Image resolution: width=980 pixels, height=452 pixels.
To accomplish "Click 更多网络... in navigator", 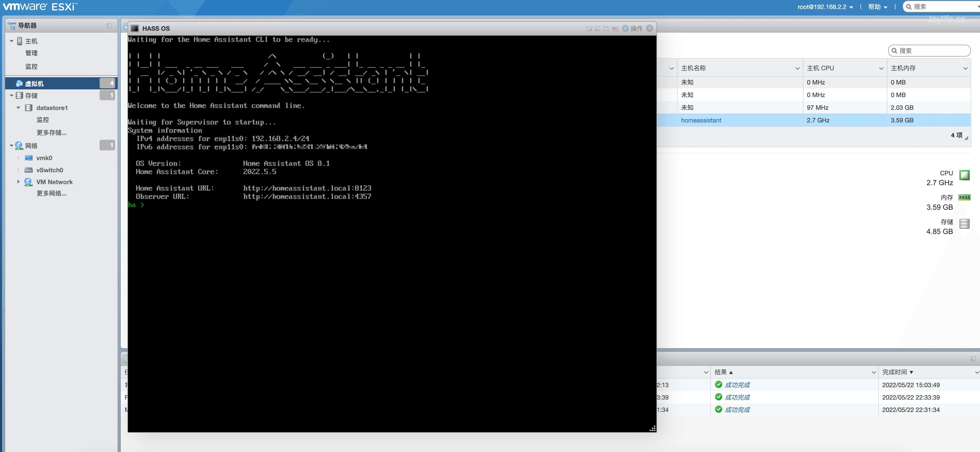I will [51, 193].
